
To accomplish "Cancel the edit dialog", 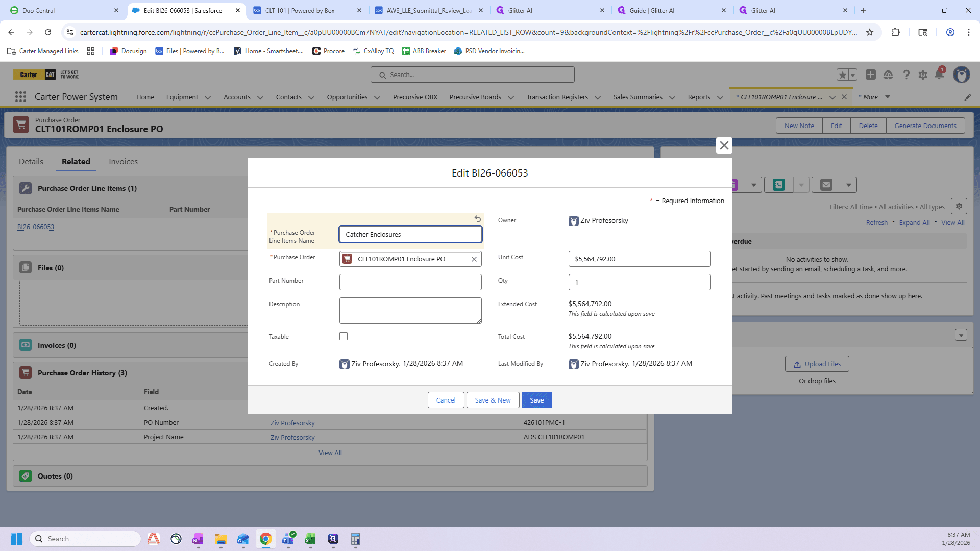I will (x=446, y=400).
